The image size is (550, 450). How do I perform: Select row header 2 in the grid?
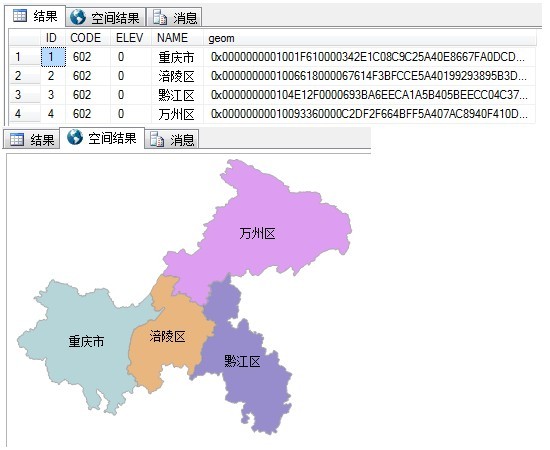tap(25, 76)
